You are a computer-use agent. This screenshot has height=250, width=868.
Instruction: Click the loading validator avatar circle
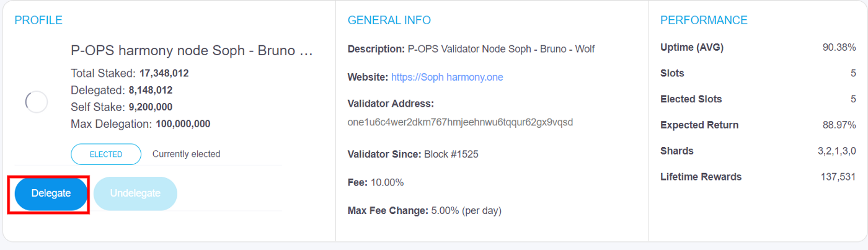pyautogui.click(x=37, y=102)
